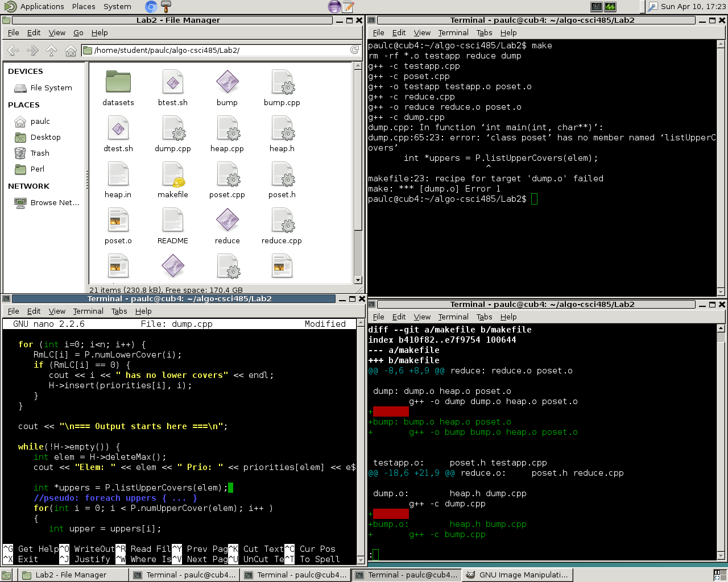Open the Go menu in File Manager
Image resolution: width=728 pixels, height=582 pixels.
click(78, 33)
